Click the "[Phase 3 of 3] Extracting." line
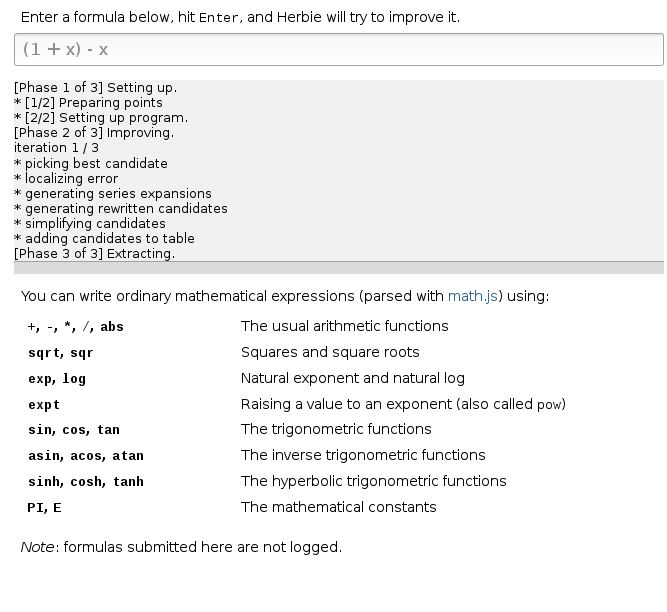 (x=94, y=253)
